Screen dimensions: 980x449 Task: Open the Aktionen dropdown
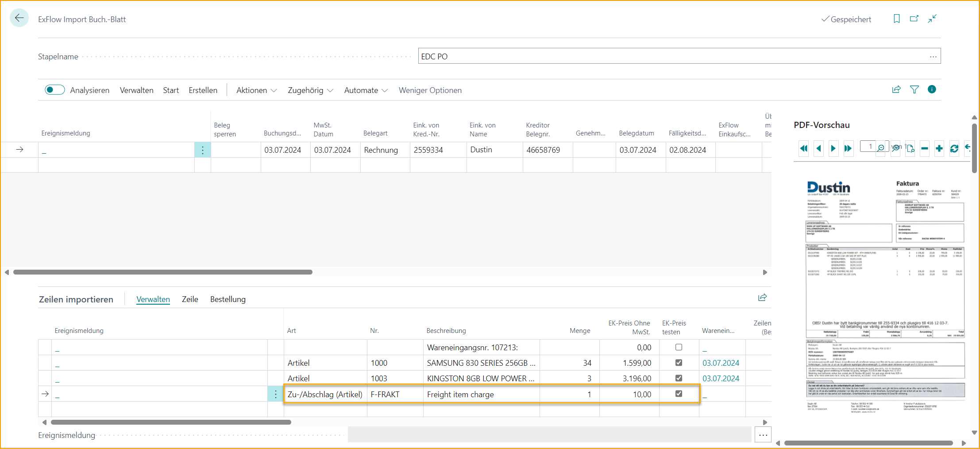256,90
